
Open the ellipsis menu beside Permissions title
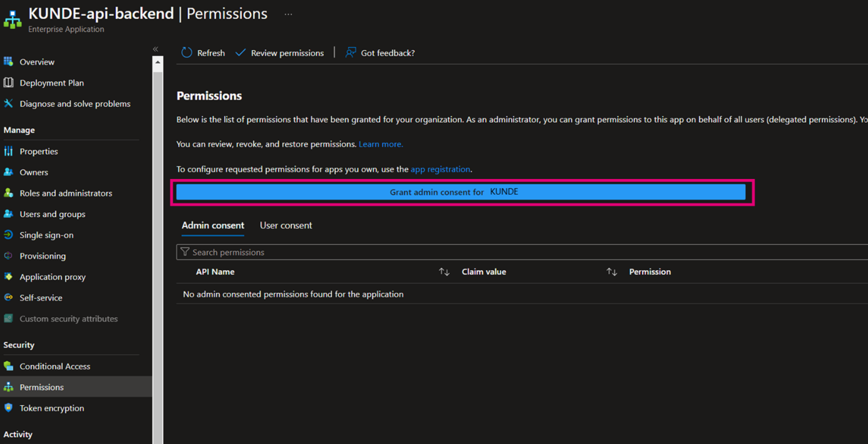coord(288,14)
